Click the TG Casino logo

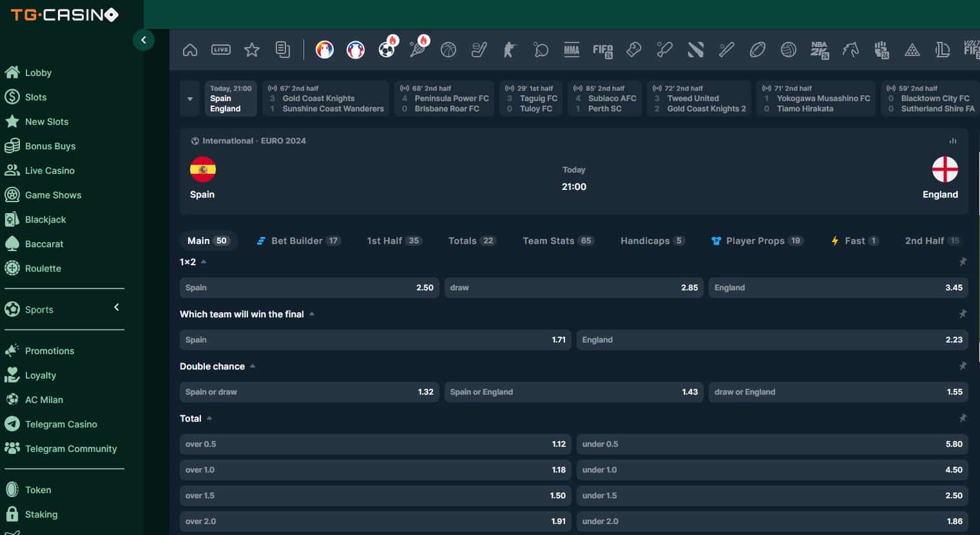pyautogui.click(x=64, y=14)
